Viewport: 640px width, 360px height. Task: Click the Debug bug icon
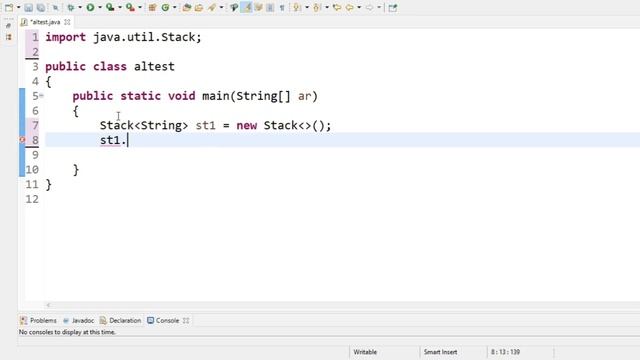pos(71,7)
